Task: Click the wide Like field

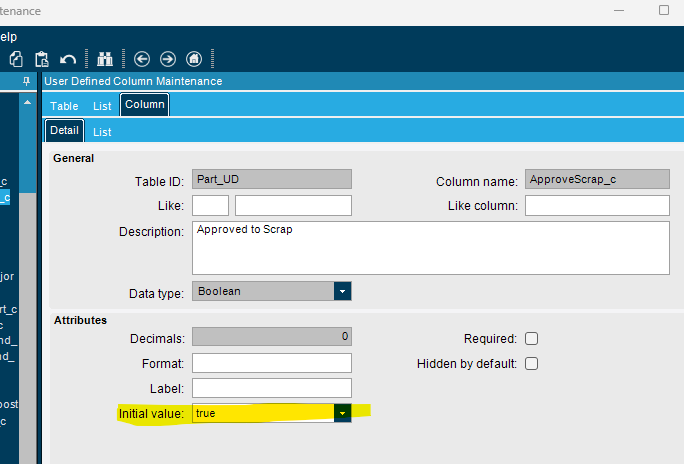Action: tap(293, 205)
